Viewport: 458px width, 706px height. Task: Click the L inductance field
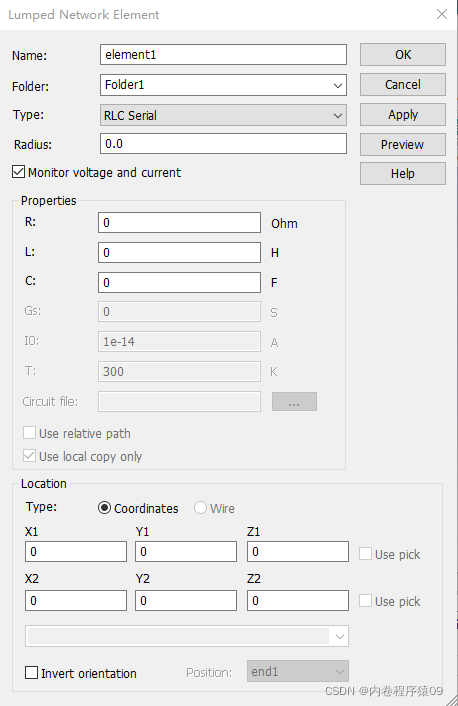point(179,252)
